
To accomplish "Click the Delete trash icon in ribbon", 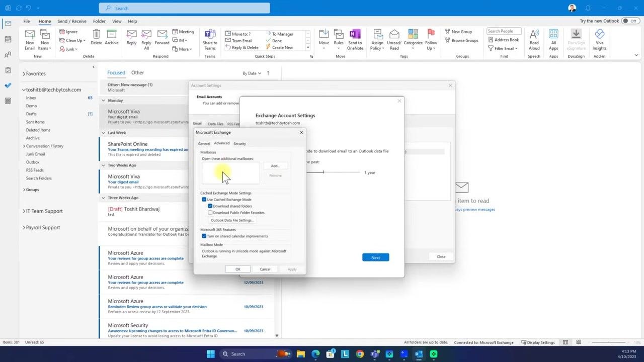I will (x=96, y=38).
